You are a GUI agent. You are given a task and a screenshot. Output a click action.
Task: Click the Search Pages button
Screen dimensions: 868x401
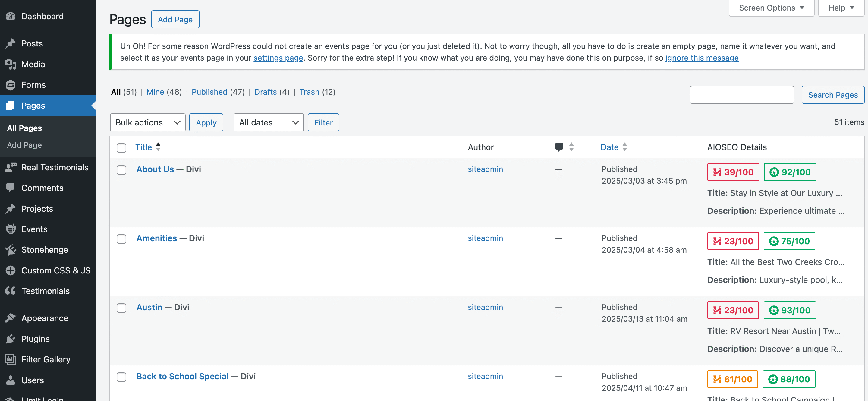point(833,95)
